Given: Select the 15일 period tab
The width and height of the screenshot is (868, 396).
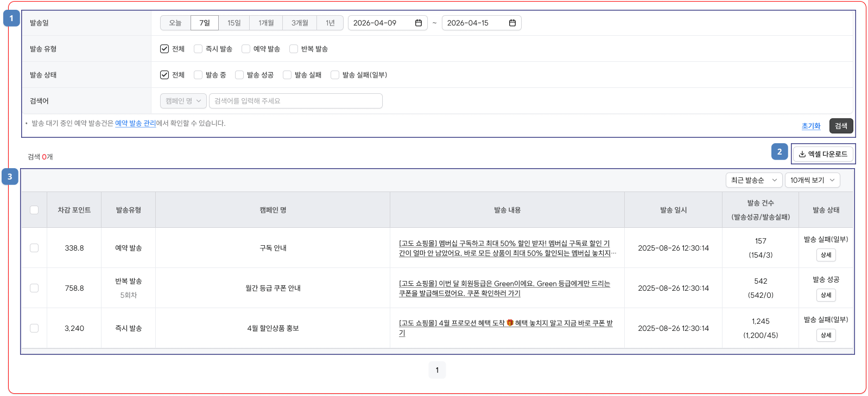Looking at the screenshot, I should point(234,23).
